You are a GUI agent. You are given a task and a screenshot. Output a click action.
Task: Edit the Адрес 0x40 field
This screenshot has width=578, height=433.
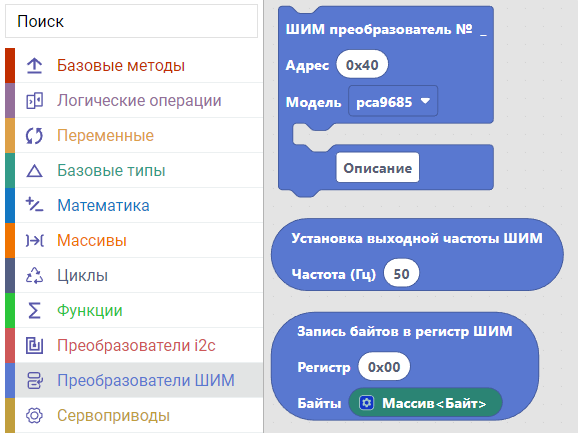362,65
